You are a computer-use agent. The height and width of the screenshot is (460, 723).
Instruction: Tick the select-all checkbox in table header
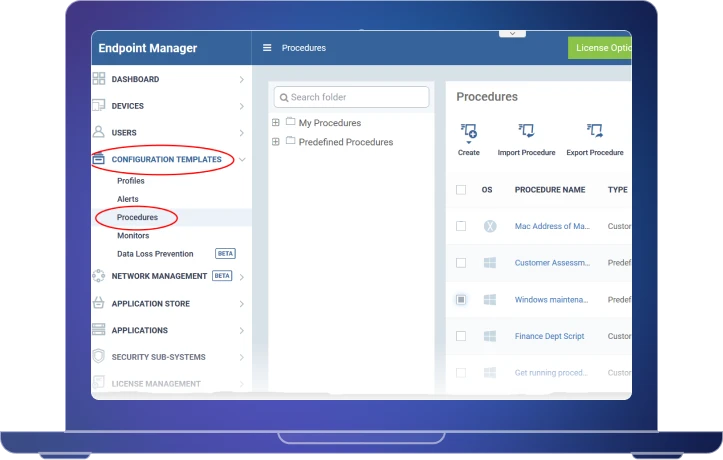[x=461, y=190]
